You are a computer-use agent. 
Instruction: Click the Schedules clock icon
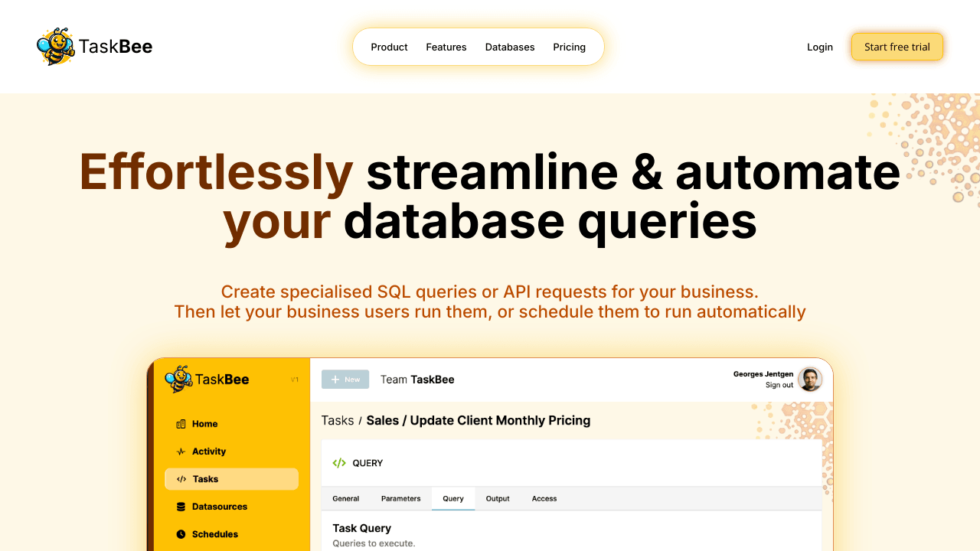tap(181, 534)
